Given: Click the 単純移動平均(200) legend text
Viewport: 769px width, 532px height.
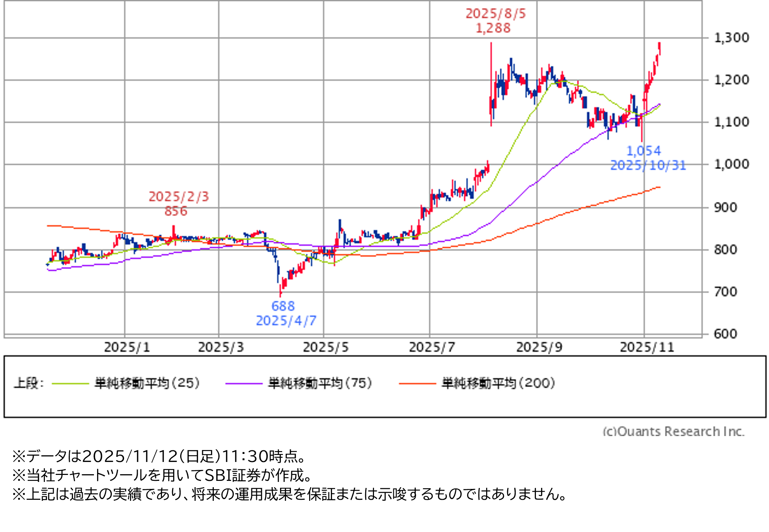Looking at the screenshot, I should 498,383.
